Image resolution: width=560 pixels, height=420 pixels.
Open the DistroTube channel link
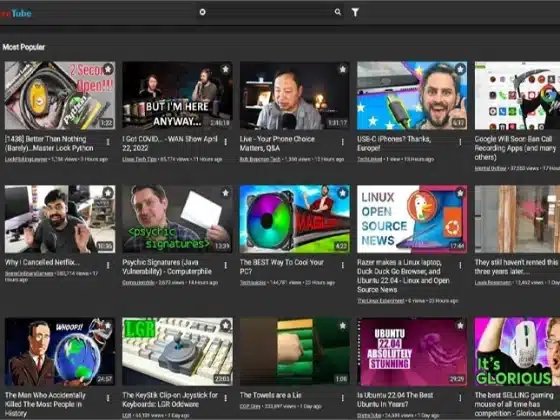coord(369,415)
